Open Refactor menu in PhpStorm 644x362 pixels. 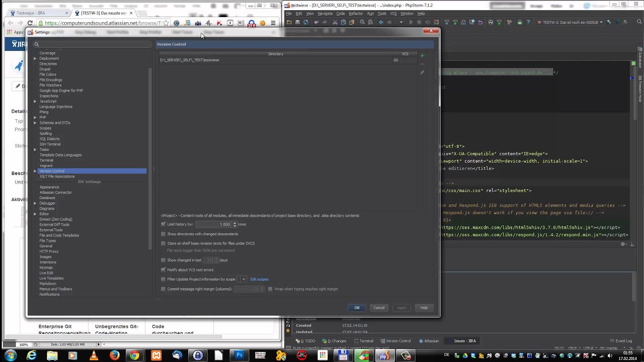click(x=356, y=14)
